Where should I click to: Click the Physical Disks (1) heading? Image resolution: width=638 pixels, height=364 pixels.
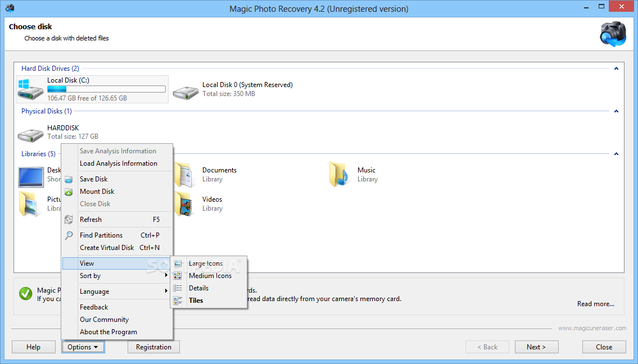click(x=47, y=111)
